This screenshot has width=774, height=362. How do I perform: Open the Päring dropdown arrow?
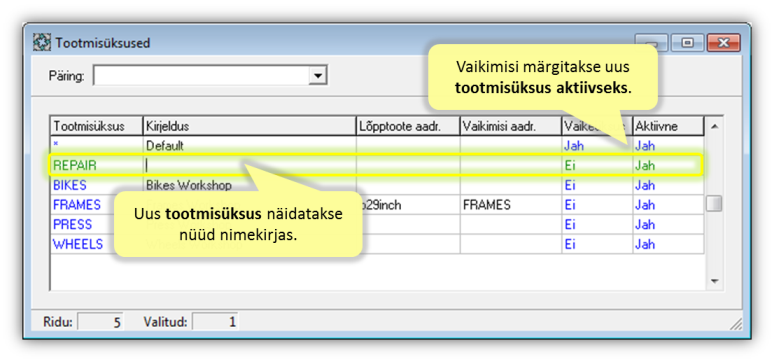317,76
